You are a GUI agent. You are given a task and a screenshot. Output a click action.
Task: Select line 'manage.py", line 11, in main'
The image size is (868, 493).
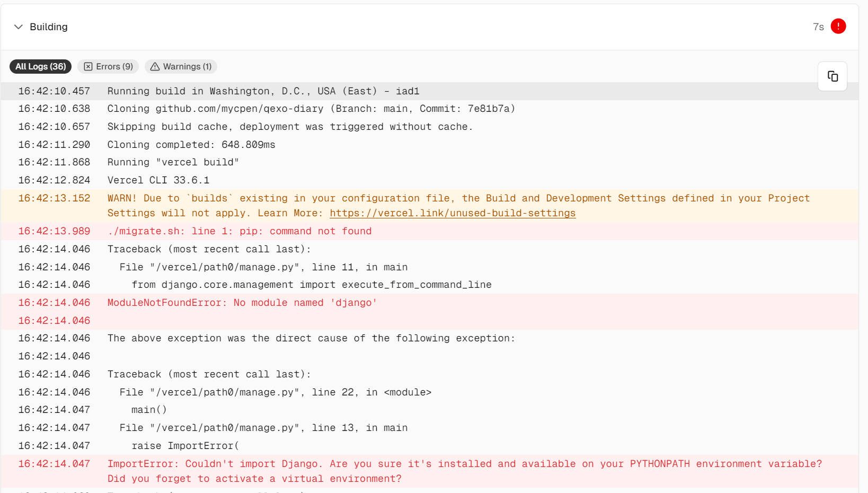pyautogui.click(x=430, y=267)
